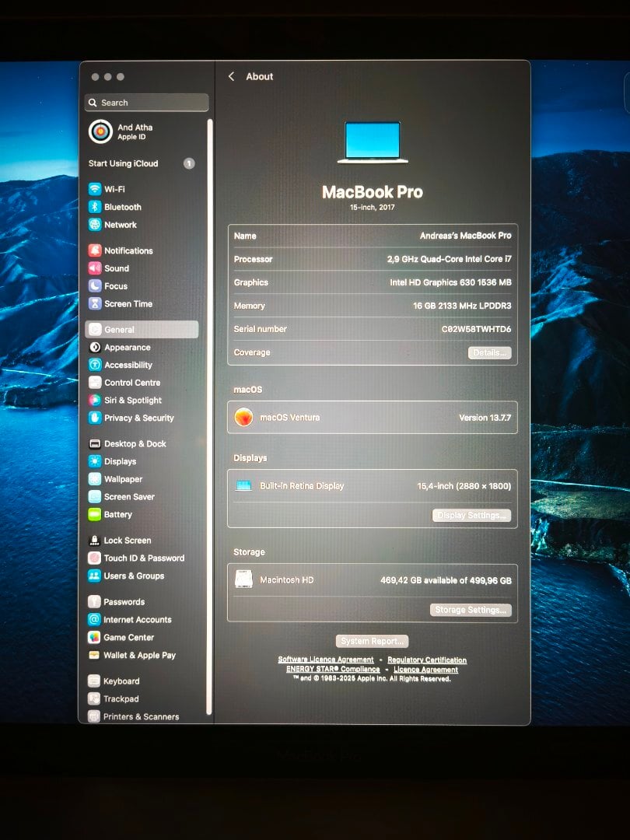Open Lock Screen padlock icon
This screenshot has height=840, width=630.
tap(94, 540)
